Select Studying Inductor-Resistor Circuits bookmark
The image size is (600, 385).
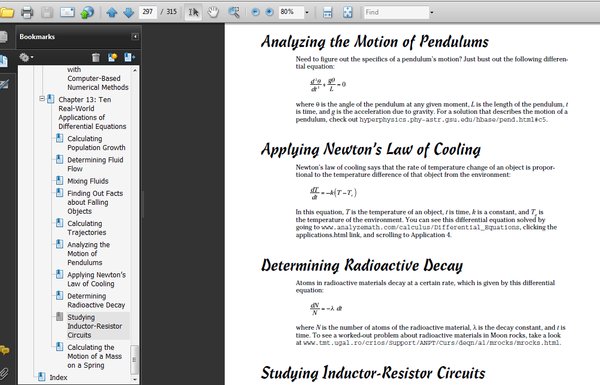(95, 326)
